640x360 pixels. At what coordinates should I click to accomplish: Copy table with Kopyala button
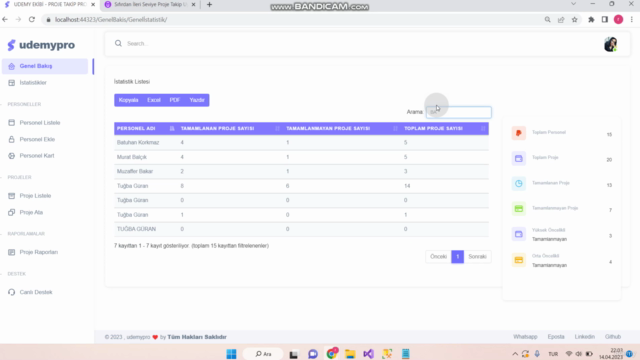[129, 100]
